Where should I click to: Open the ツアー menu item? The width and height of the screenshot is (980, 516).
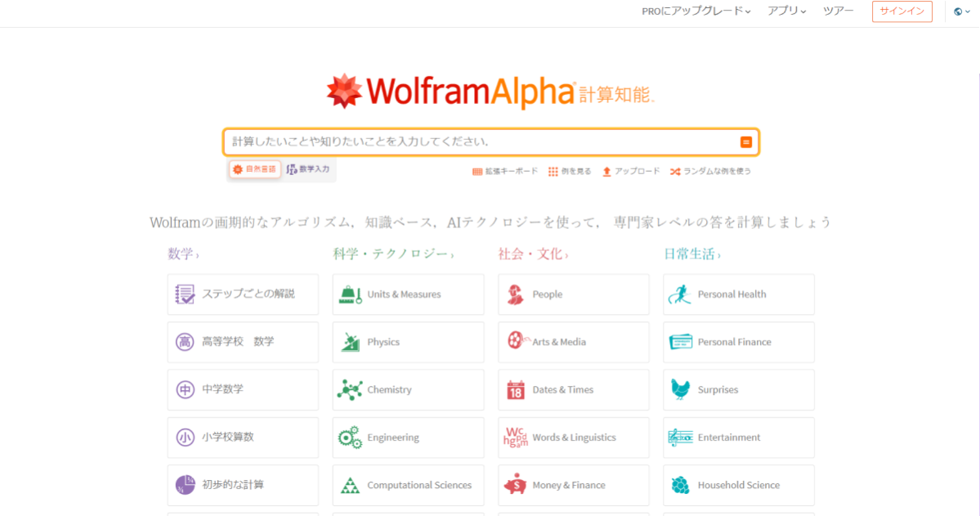pos(838,11)
